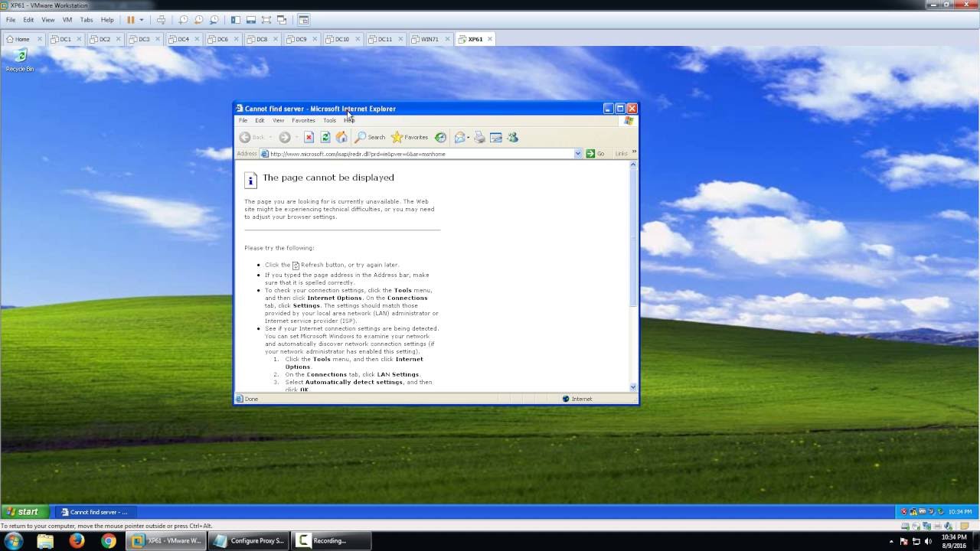Click the host clock 10:34 PM 8/9/2016
The height and width of the screenshot is (551, 980).
(953, 541)
